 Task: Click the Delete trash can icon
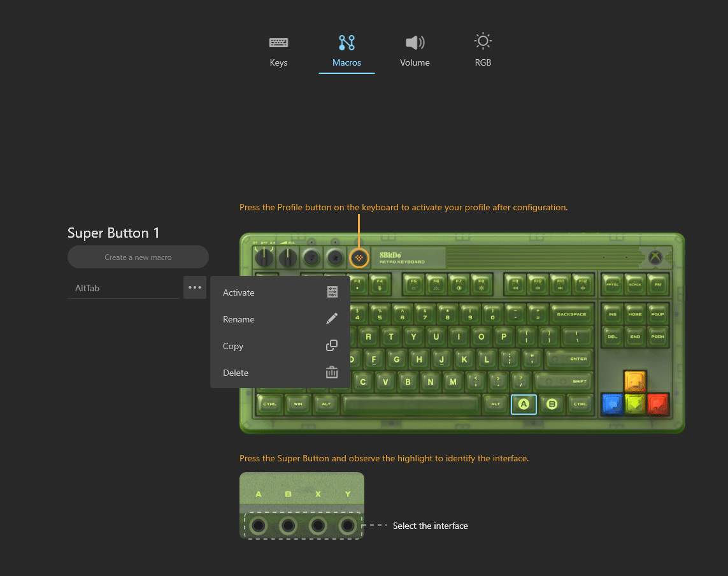click(x=331, y=373)
